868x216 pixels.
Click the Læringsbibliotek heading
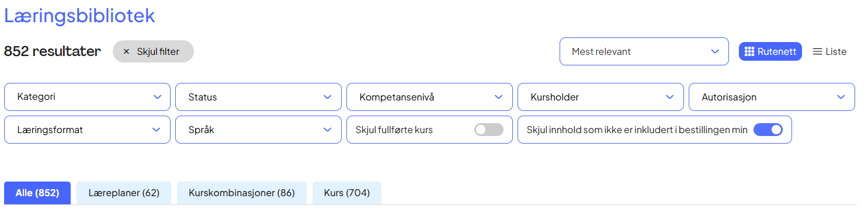pos(79,15)
